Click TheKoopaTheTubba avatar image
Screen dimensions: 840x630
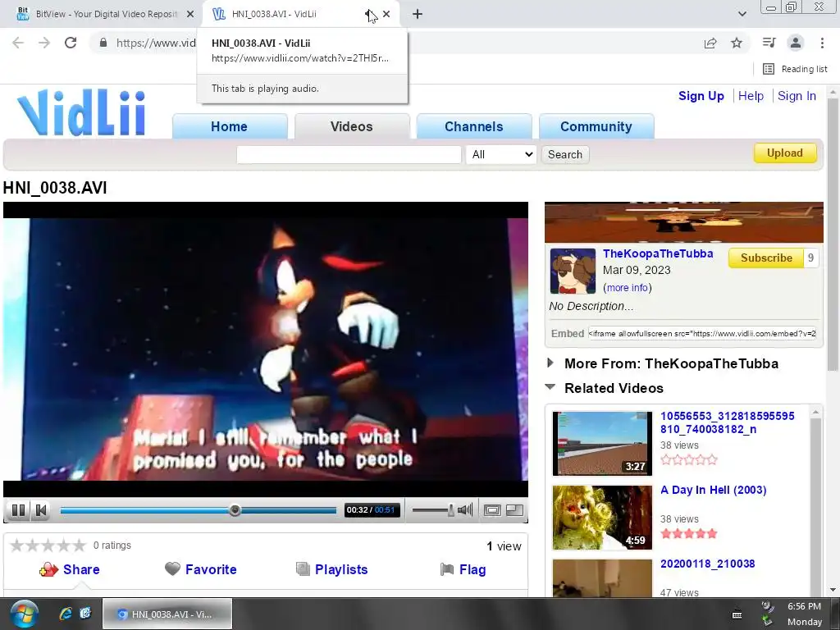[x=573, y=271]
